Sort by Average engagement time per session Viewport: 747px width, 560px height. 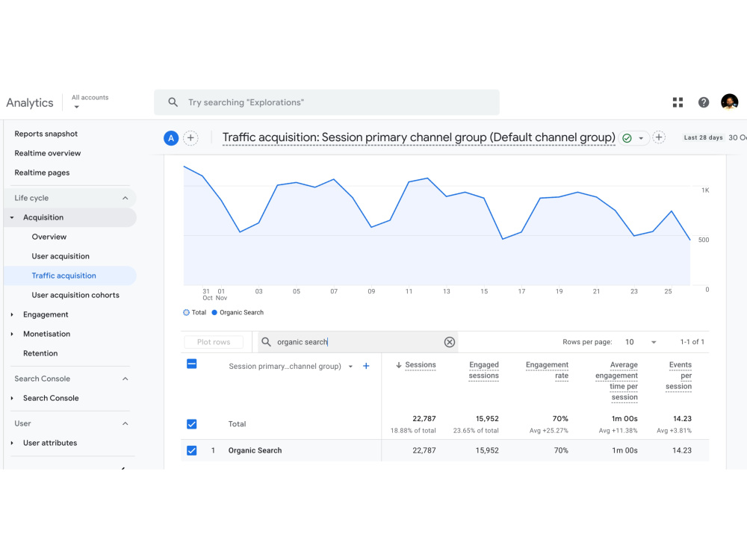[x=616, y=381]
